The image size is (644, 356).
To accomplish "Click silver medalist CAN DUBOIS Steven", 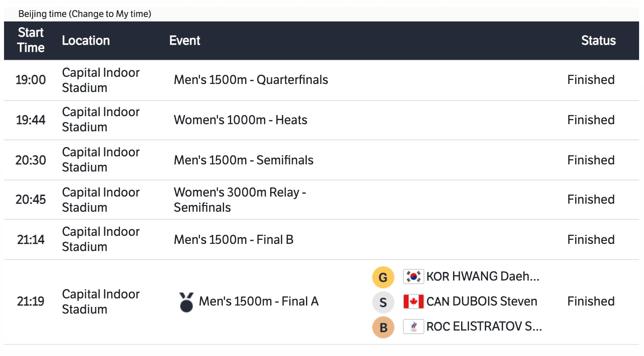I will click(x=482, y=302).
